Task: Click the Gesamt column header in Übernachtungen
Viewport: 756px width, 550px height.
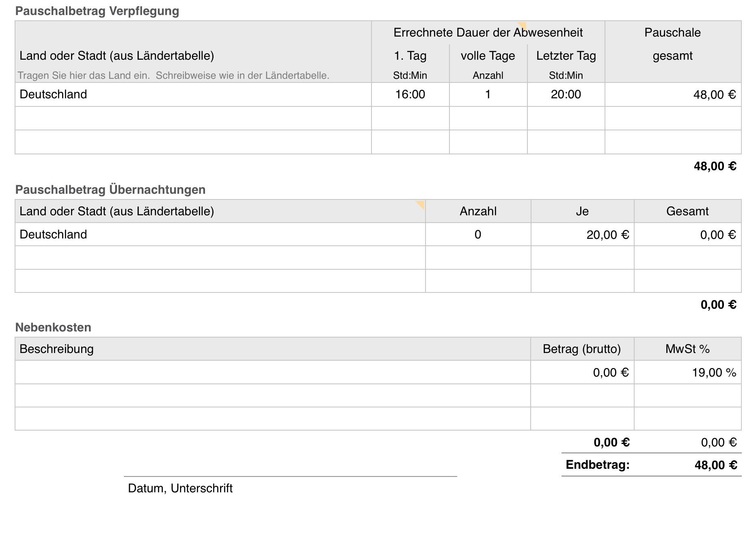Action: tap(687, 211)
